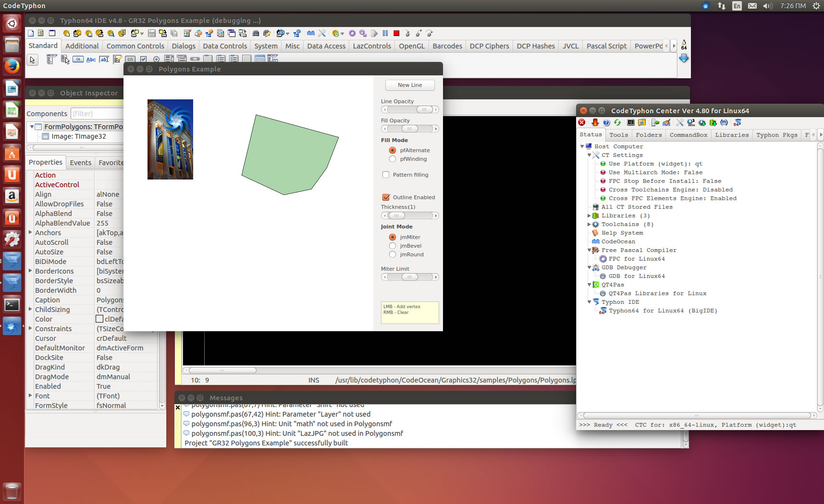
Task: Click the New Unit icon in IDE toolbar
Action: click(x=41, y=33)
